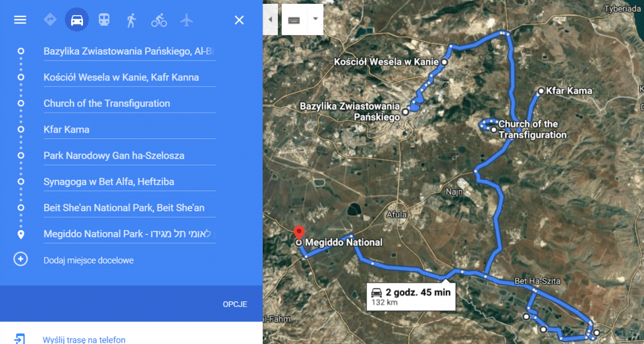644x344 pixels.
Task: Choose cycling directions mode
Action: click(x=159, y=20)
